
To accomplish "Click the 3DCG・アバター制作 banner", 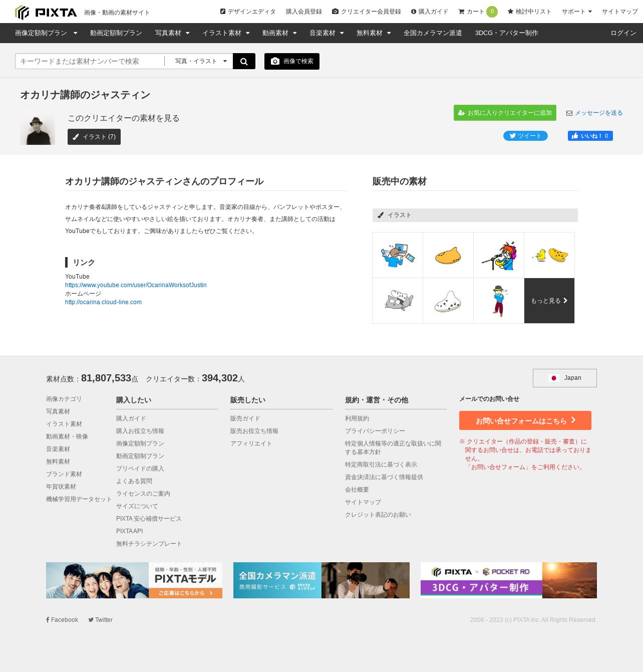I will [x=509, y=580].
